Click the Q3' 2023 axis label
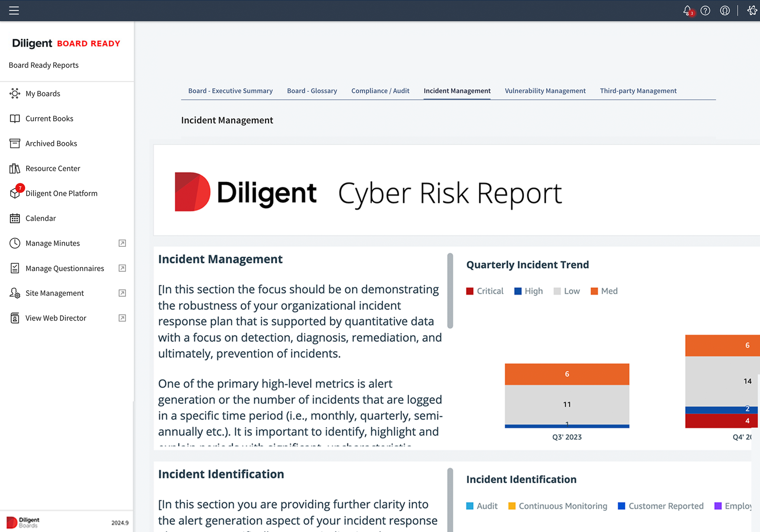This screenshot has height=532, width=760. point(567,437)
